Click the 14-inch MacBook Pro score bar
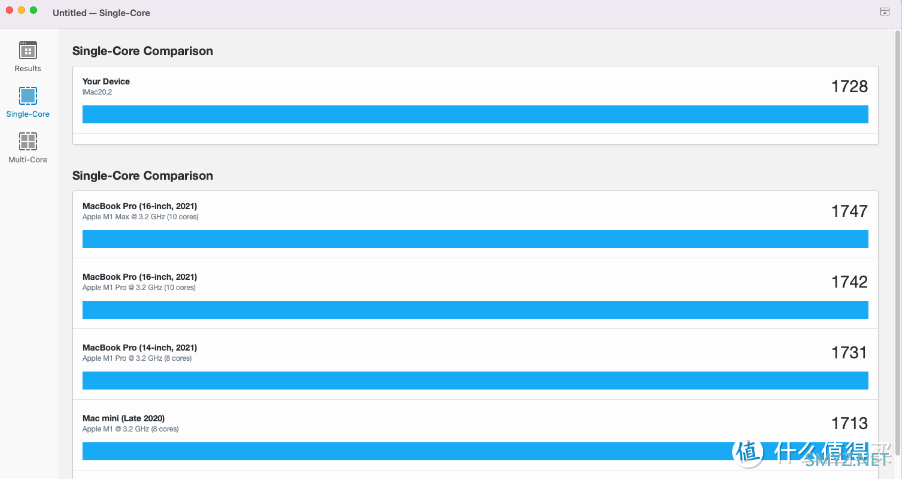The height and width of the screenshot is (479, 902). 475,380
